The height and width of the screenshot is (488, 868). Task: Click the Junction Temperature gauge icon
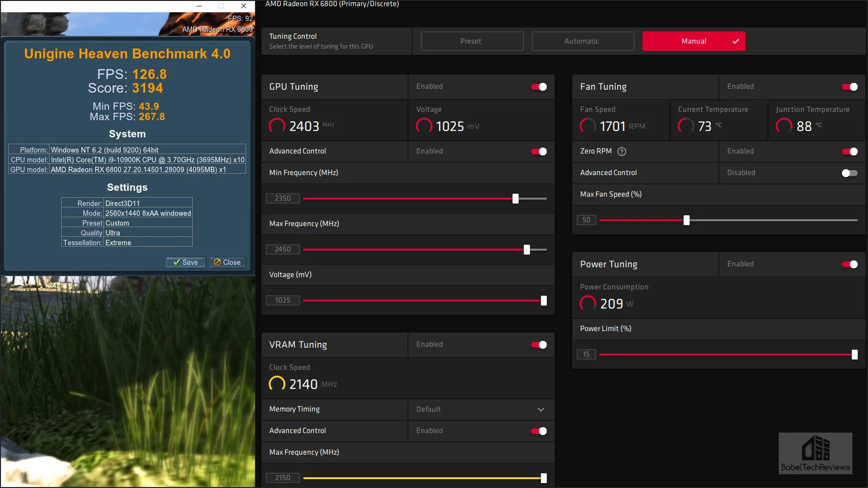point(784,126)
